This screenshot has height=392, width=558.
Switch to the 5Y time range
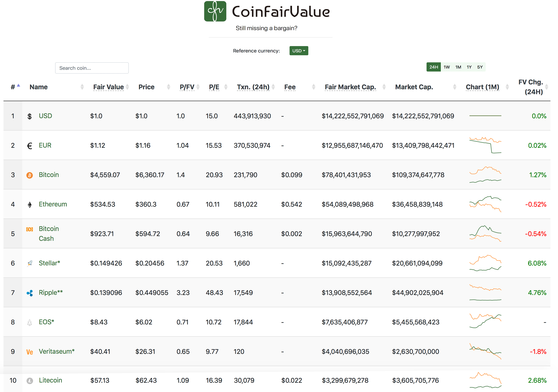(x=480, y=67)
